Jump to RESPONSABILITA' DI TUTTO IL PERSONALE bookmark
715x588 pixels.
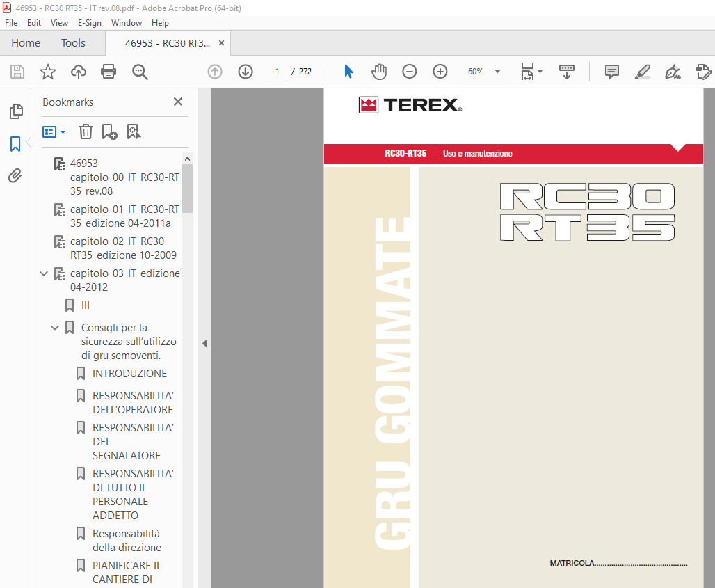tap(133, 495)
